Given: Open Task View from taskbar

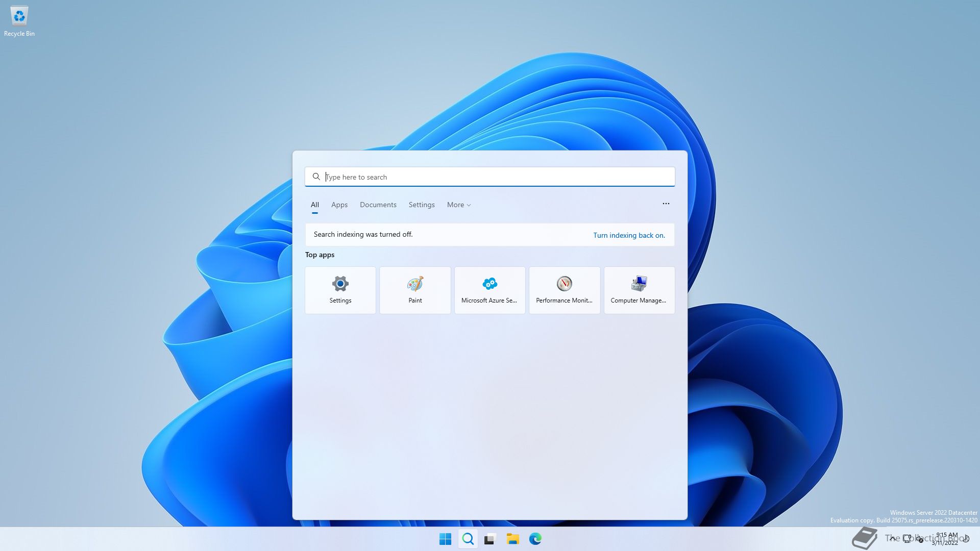Looking at the screenshot, I should 490,539.
